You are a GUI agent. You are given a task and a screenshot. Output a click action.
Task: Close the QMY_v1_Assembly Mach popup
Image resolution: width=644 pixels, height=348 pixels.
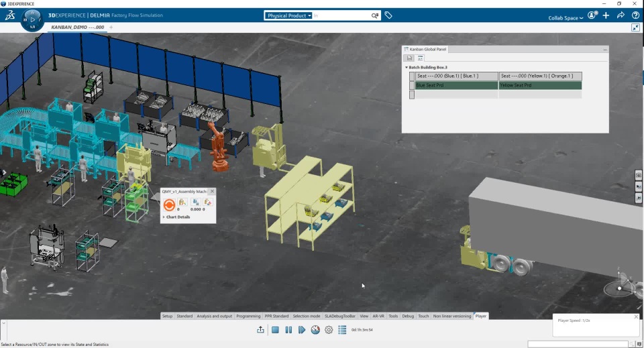pos(212,191)
